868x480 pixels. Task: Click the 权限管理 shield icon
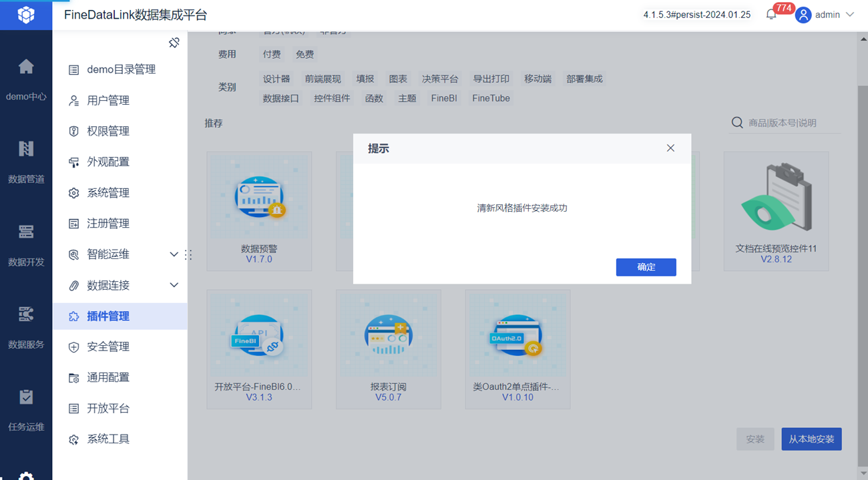pos(74,131)
